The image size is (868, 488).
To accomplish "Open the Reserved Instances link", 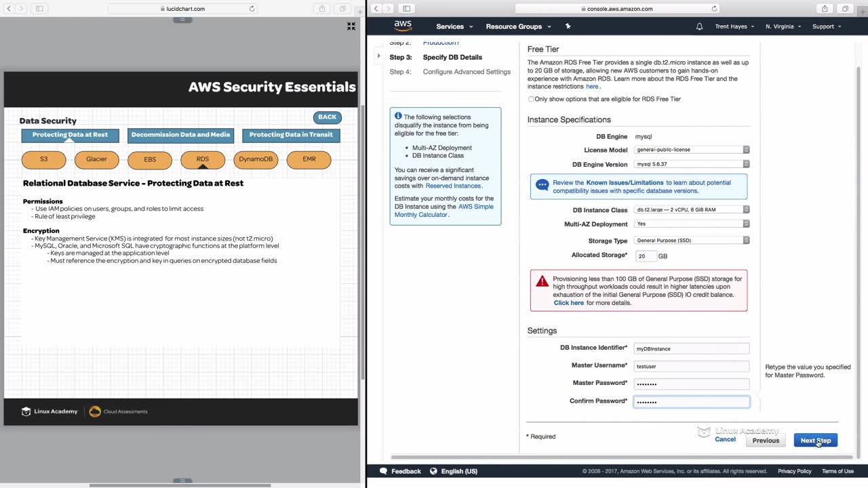I will click(x=453, y=186).
